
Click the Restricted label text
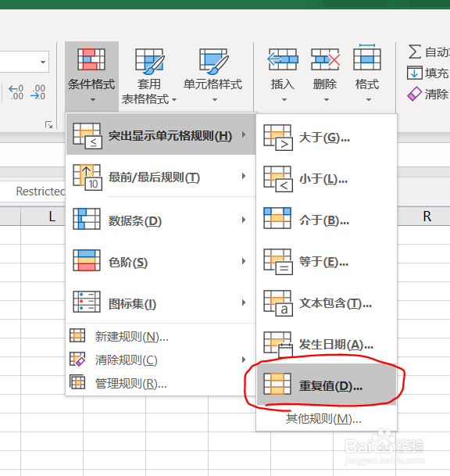[41, 191]
